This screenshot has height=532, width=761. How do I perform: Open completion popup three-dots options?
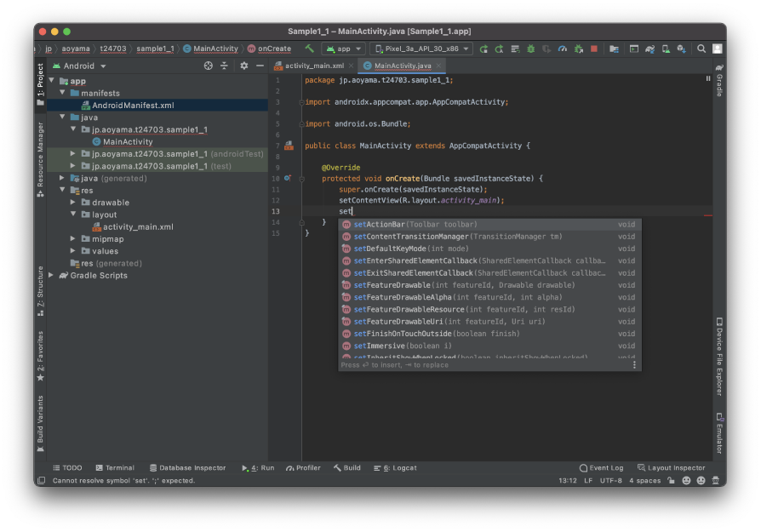634,365
